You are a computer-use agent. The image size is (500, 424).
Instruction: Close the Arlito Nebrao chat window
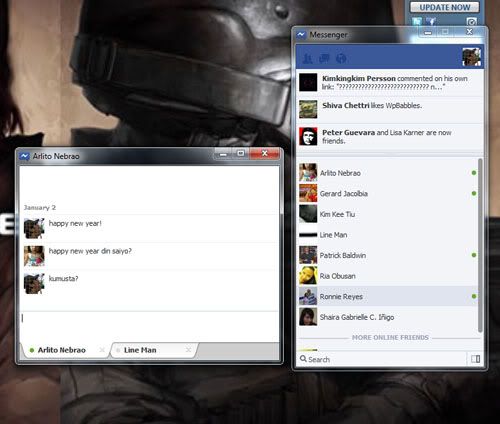pos(264,154)
